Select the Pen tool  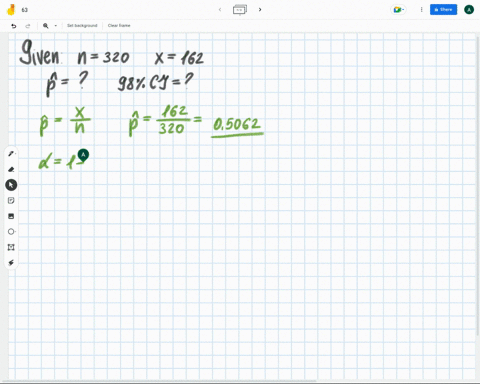(x=11, y=154)
